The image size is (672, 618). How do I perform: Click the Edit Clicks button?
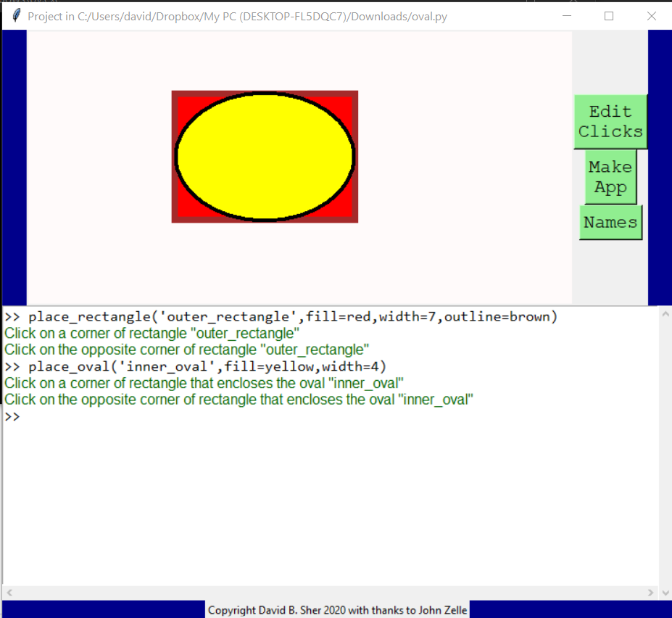click(x=610, y=122)
